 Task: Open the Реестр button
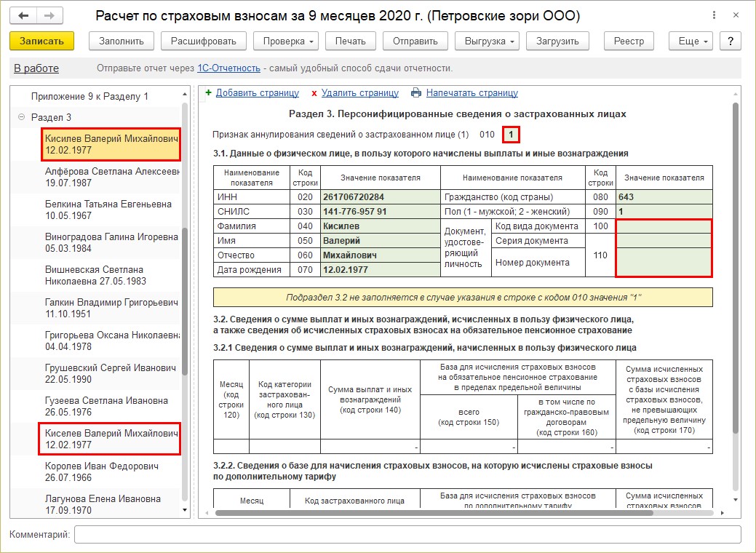[x=629, y=41]
